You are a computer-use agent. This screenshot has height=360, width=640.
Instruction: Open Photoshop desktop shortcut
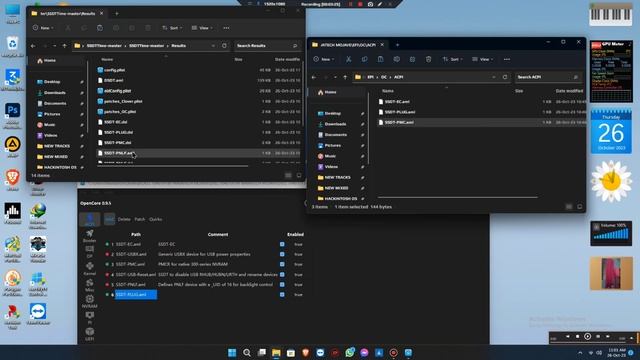[x=12, y=114]
